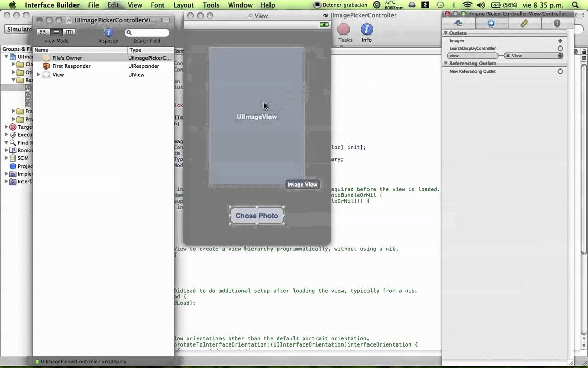Expand the Executables group in sidebar
The height and width of the screenshot is (368, 588).
(6, 135)
